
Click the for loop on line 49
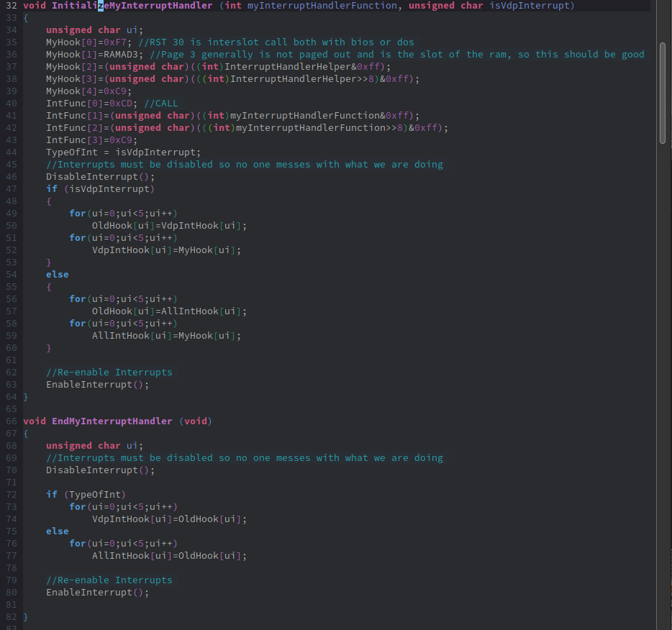pyautogui.click(x=124, y=214)
